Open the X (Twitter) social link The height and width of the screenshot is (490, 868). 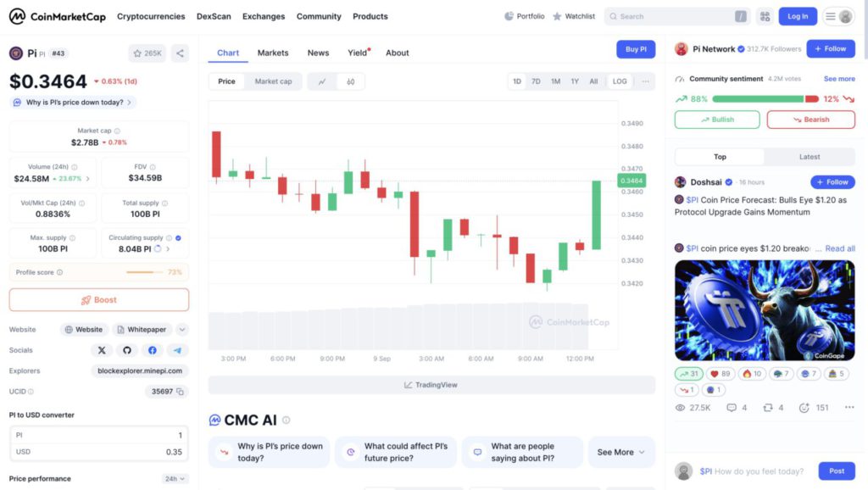coord(102,350)
